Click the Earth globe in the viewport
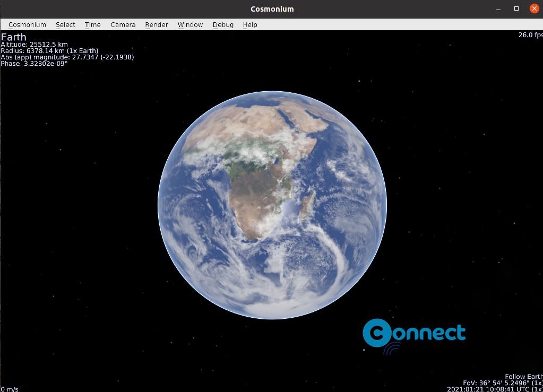 tap(272, 205)
